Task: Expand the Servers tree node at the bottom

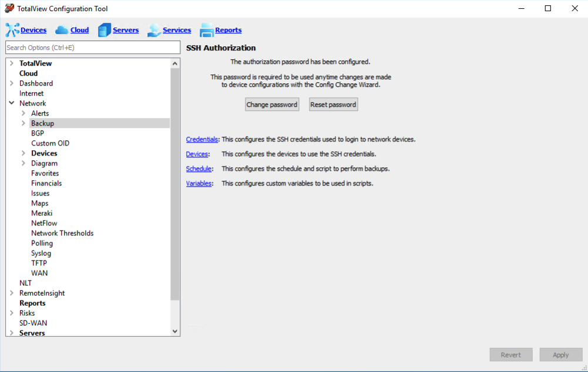Action: [x=12, y=333]
